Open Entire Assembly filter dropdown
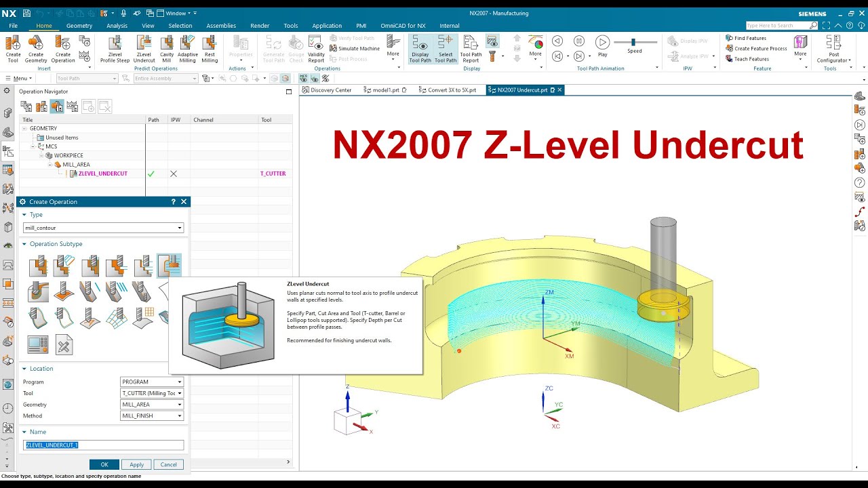The width and height of the screenshot is (868, 488). pyautogui.click(x=165, y=79)
